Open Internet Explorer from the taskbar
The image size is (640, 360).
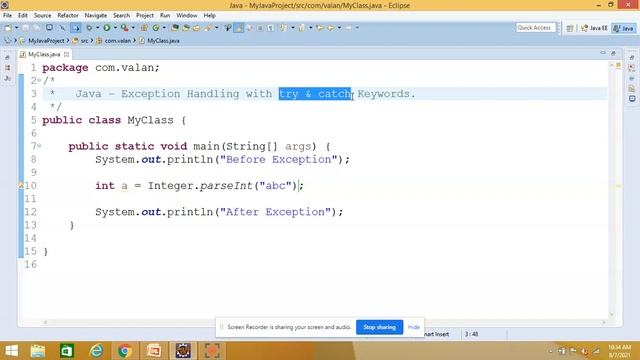coord(96,351)
